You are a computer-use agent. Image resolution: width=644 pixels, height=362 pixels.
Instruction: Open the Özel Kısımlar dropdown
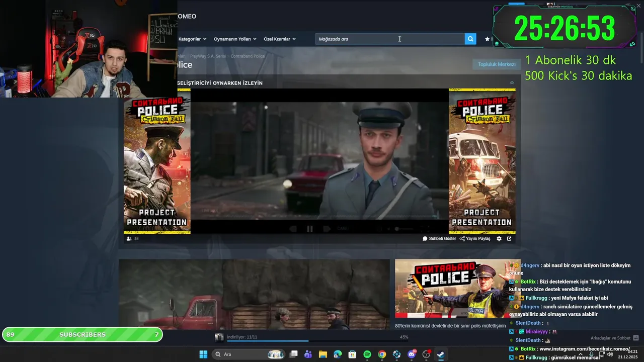(280, 39)
